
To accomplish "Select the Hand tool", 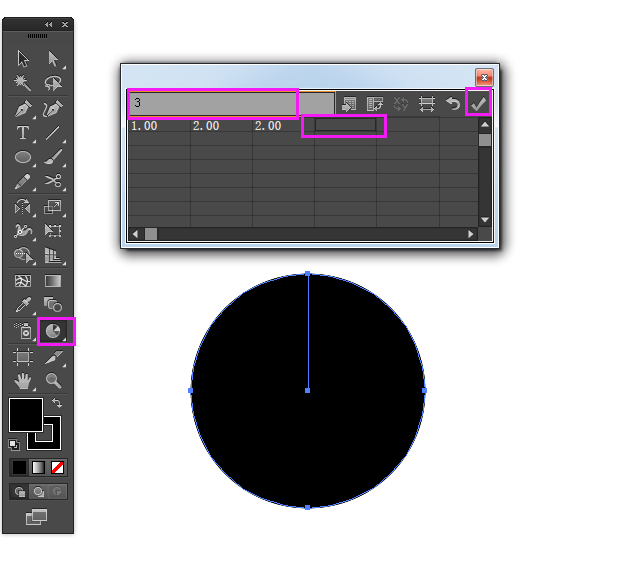I will 23,381.
